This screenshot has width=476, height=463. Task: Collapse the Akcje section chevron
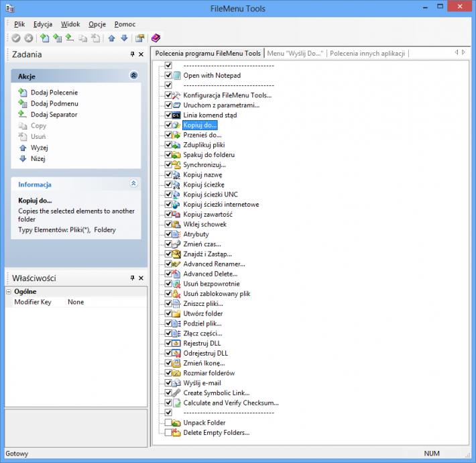pos(133,75)
